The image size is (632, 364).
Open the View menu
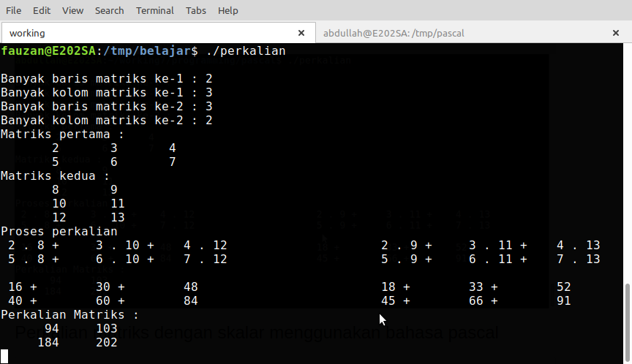click(x=72, y=10)
